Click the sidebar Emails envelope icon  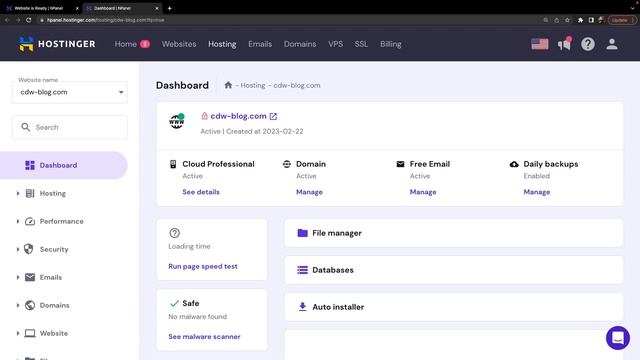[x=30, y=277]
